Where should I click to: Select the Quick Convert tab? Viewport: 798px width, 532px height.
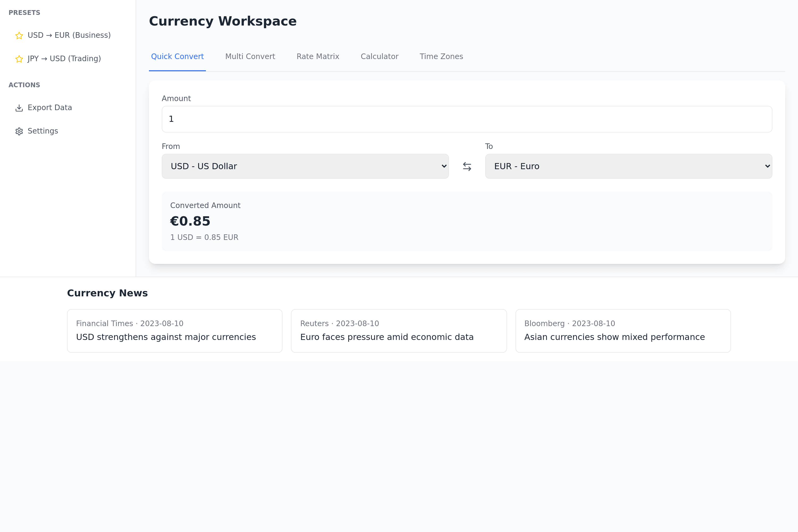click(x=177, y=57)
